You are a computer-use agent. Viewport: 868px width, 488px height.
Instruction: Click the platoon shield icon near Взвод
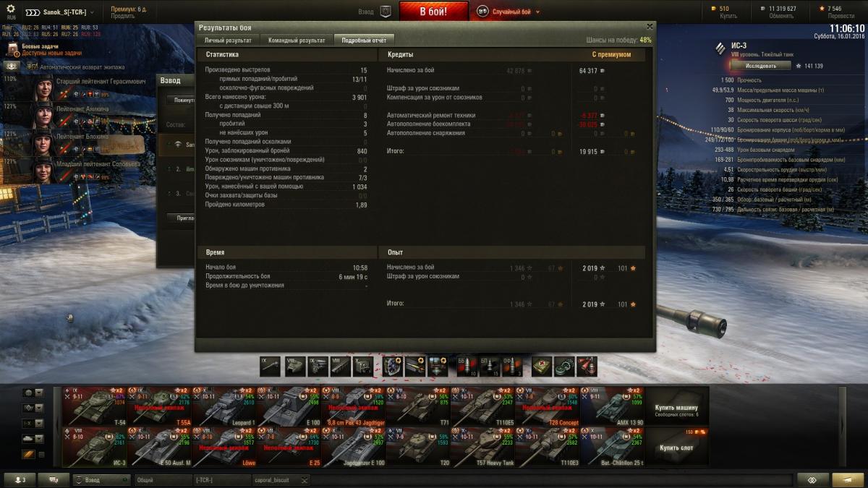[386, 12]
